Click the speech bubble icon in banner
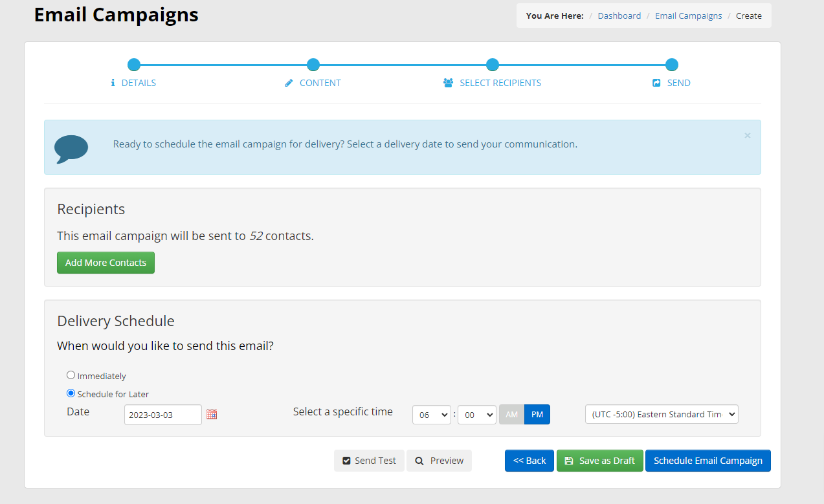Viewport: 824px width, 504px height. 71,149
